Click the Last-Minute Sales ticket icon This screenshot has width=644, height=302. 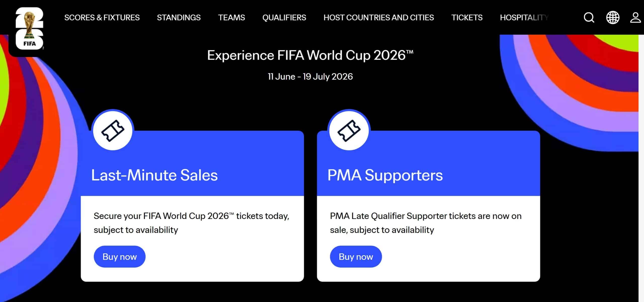point(113,131)
